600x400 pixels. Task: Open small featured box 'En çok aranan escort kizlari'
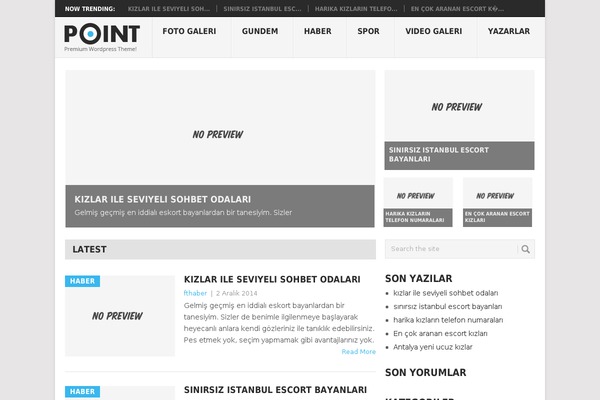point(497,202)
